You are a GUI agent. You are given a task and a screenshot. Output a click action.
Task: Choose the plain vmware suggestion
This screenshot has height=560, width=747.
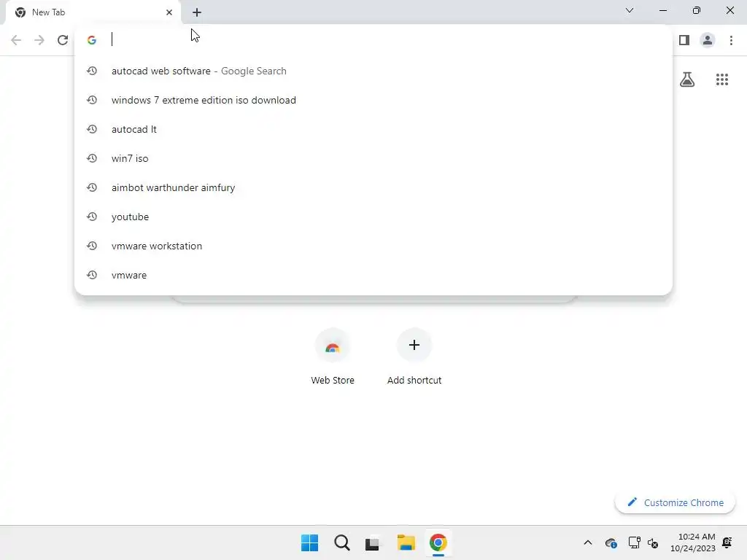click(373, 275)
